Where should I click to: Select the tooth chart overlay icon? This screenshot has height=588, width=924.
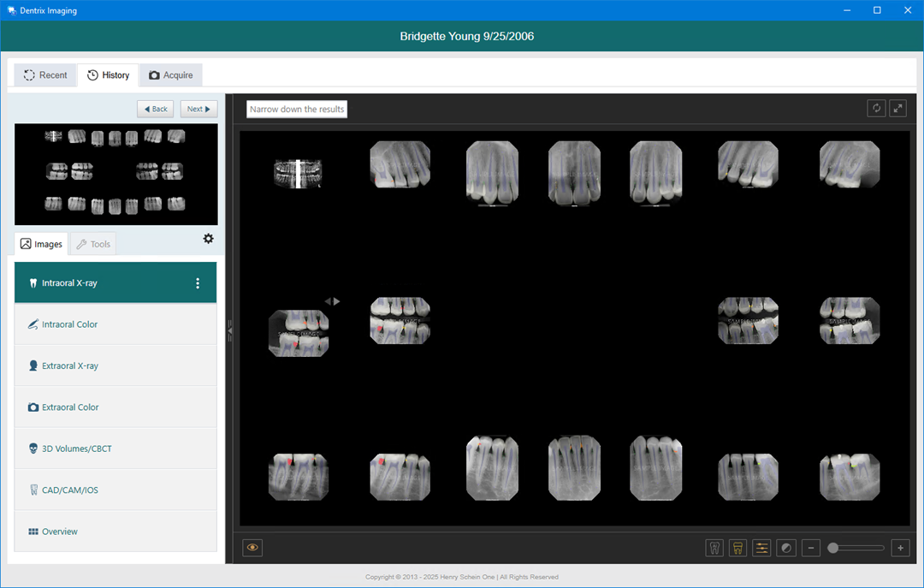click(714, 548)
